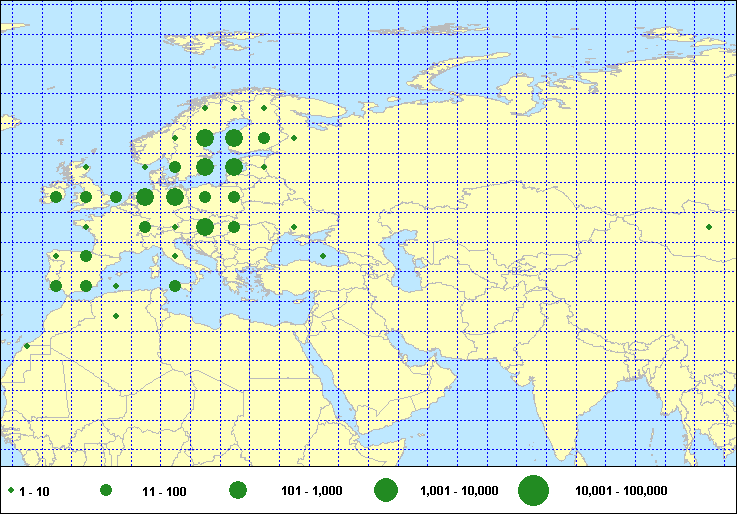737x514 pixels.
Task: Click the easternmost diamond marker in Finland
Action: [294, 138]
